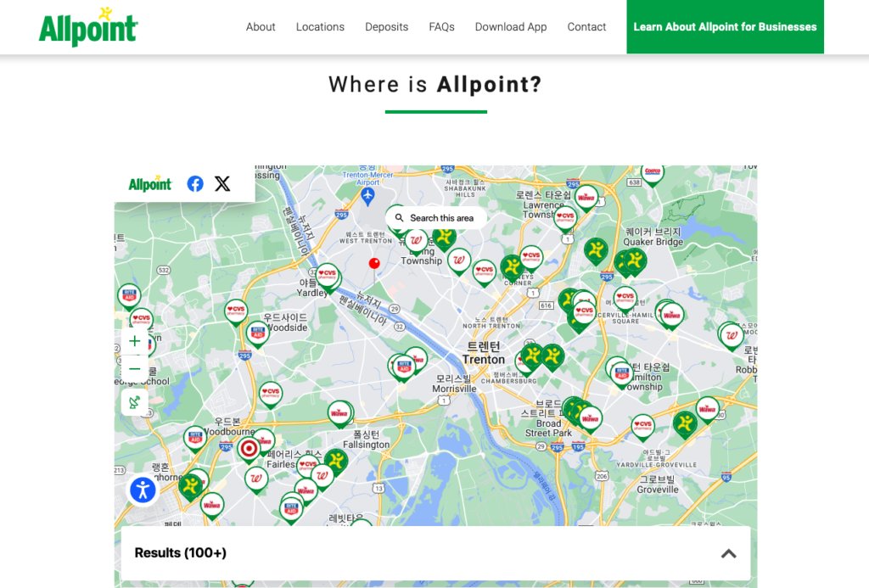
Task: Select the Rite Aid pin near Woodside
Action: coord(258,334)
